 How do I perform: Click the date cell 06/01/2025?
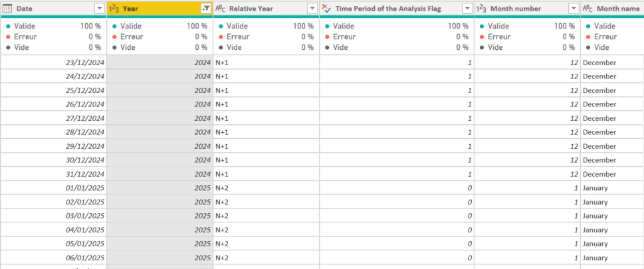coord(53,258)
